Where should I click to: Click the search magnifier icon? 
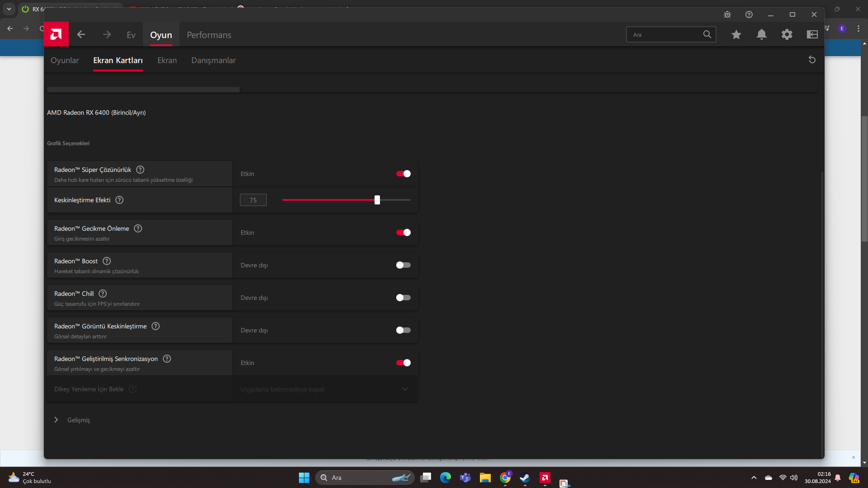(x=707, y=34)
